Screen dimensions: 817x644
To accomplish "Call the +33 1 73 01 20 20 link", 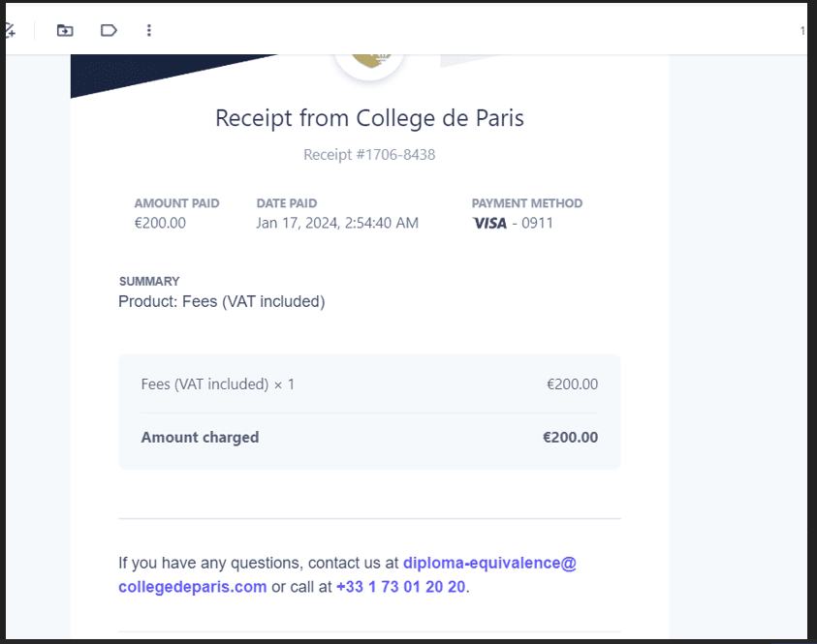I will point(400,587).
